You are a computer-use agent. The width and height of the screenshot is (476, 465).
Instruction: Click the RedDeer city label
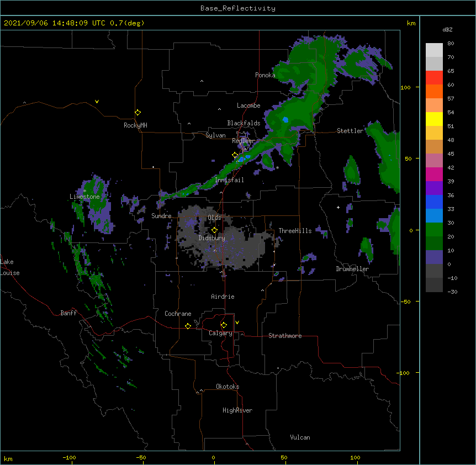pos(243,141)
